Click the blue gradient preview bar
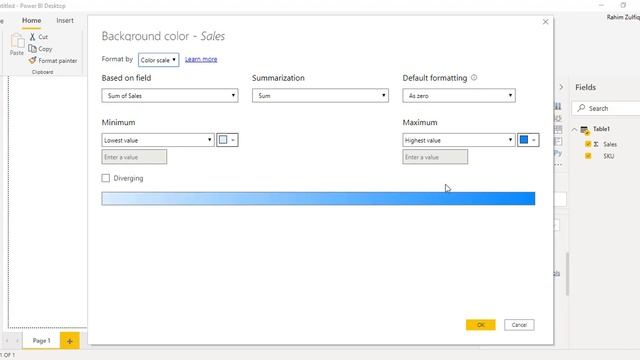Screen dimensions: 640x360 pos(318,199)
